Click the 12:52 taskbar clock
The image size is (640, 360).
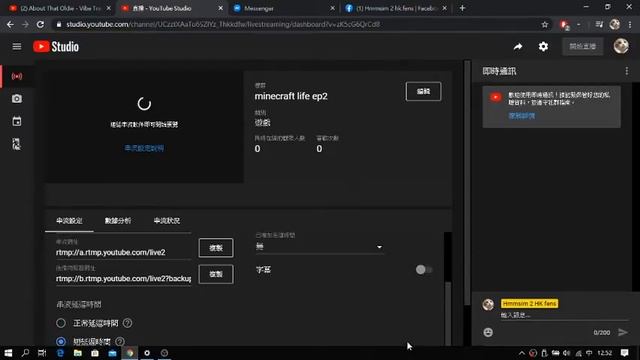604,353
